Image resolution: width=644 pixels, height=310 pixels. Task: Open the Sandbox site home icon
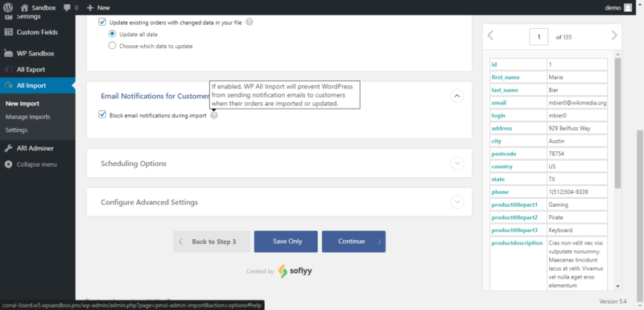coord(24,7)
